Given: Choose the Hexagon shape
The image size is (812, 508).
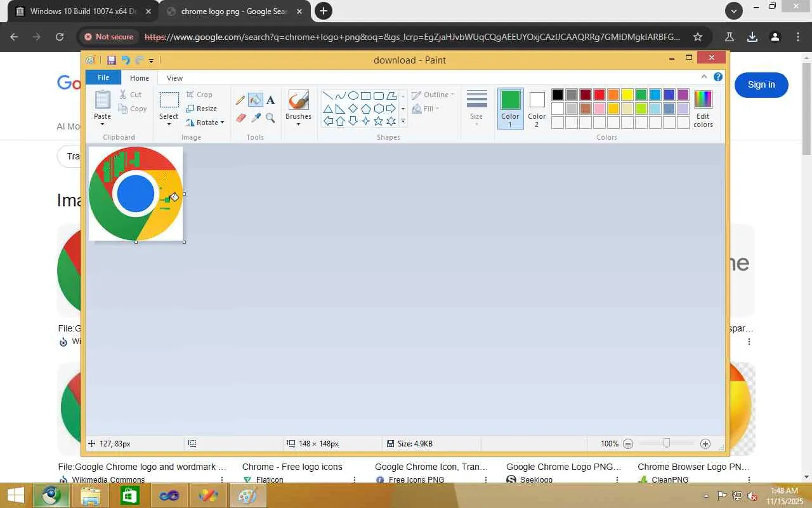Looking at the screenshot, I should pos(379,109).
